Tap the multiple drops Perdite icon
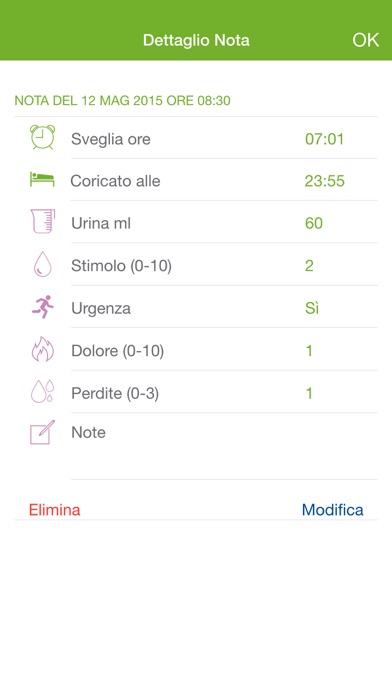The height and width of the screenshot is (696, 392). pyautogui.click(x=43, y=392)
